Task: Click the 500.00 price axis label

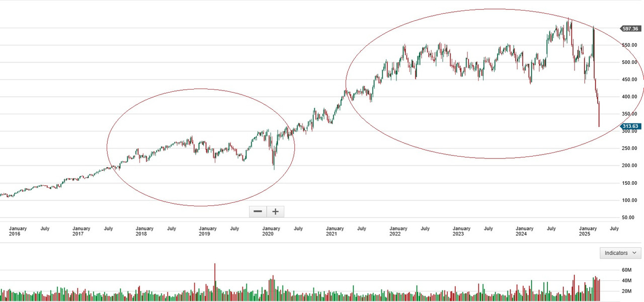Action: [630, 62]
